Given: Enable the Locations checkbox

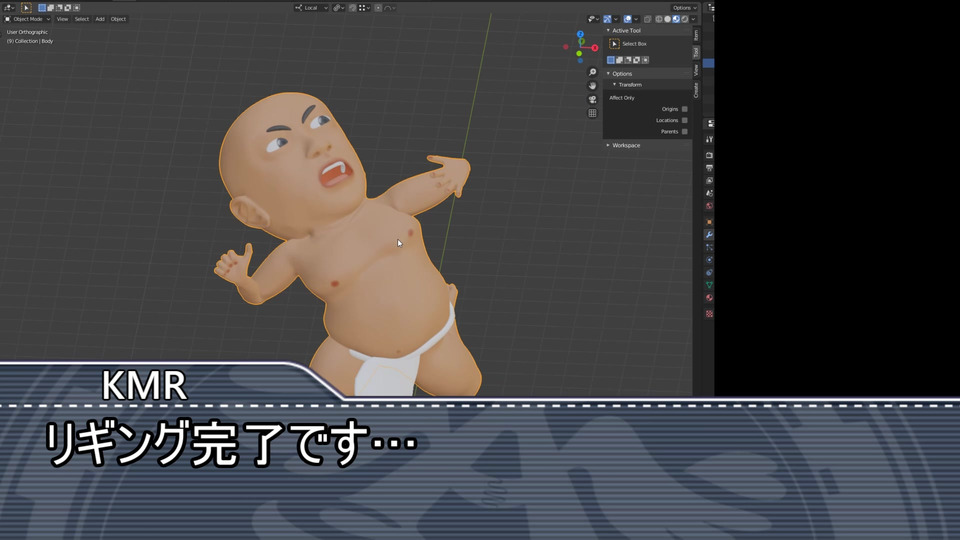Looking at the screenshot, I should pyautogui.click(x=684, y=121).
